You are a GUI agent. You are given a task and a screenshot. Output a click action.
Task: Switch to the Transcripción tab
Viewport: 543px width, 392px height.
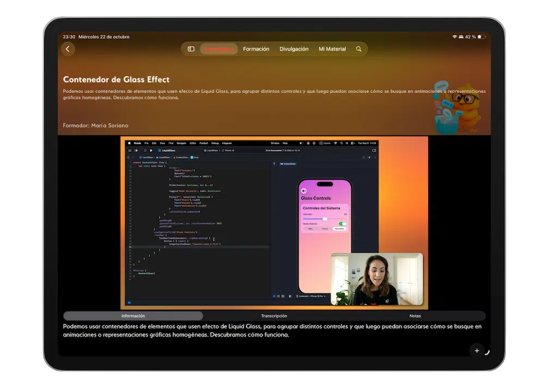[x=274, y=316]
